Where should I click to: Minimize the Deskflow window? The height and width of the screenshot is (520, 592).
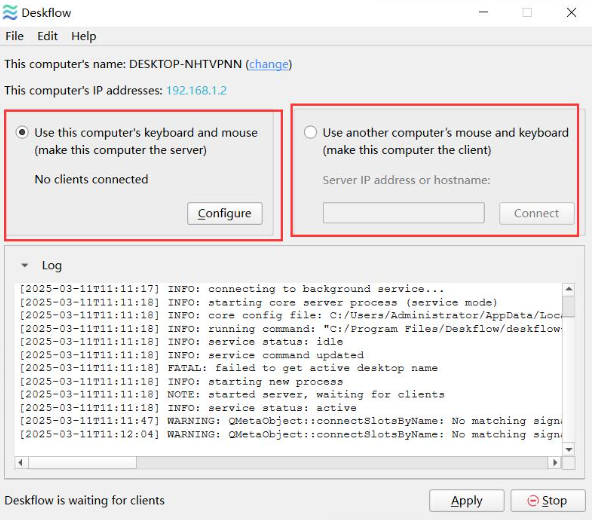(483, 12)
